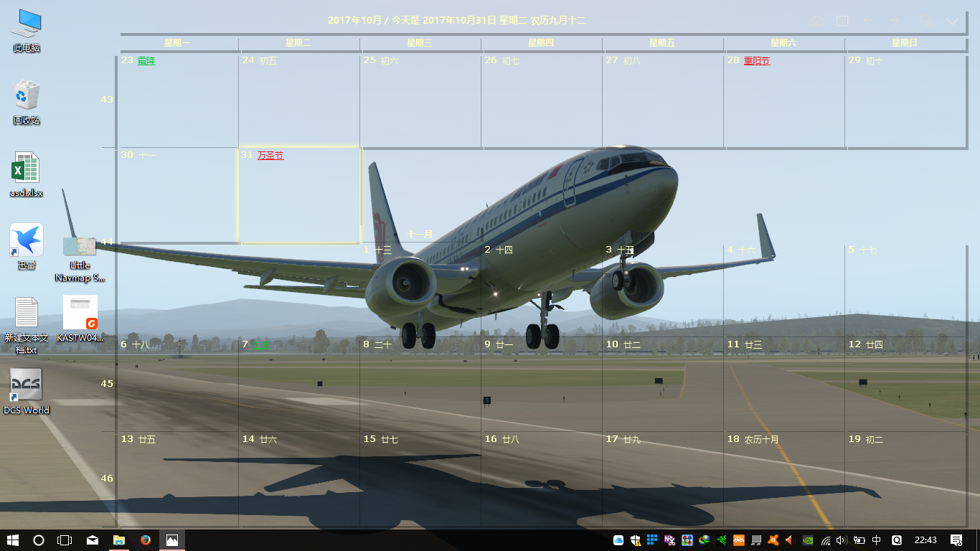Go to previous month with left arrow

868,22
